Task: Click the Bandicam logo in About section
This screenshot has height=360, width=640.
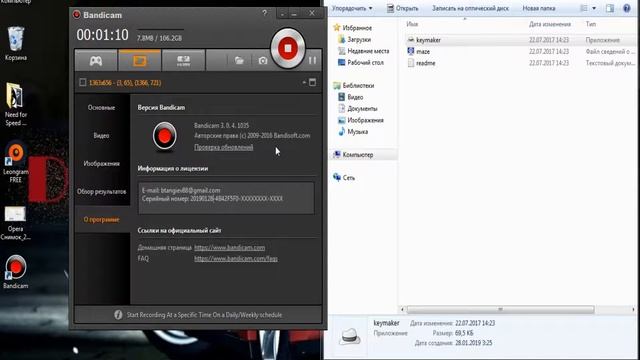Action: tap(164, 136)
